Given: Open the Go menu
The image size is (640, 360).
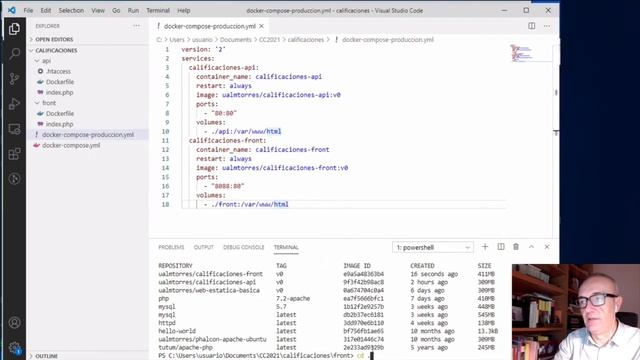Looking at the screenshot, I should [x=116, y=11].
